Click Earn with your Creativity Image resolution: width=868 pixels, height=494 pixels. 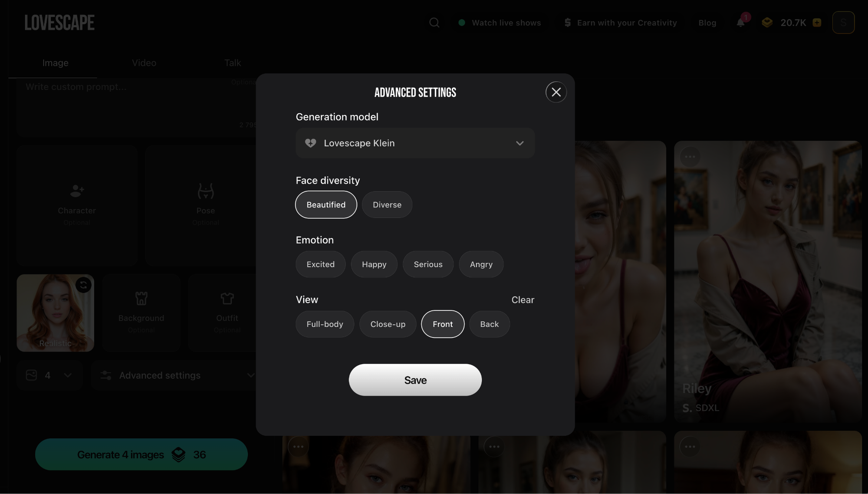pos(620,23)
